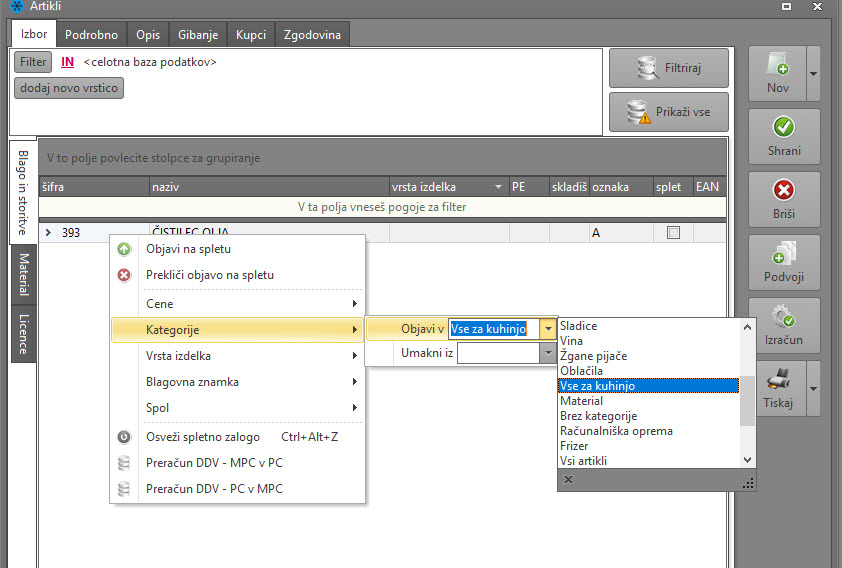Expand the 'Objavi v' category combo box

click(547, 328)
